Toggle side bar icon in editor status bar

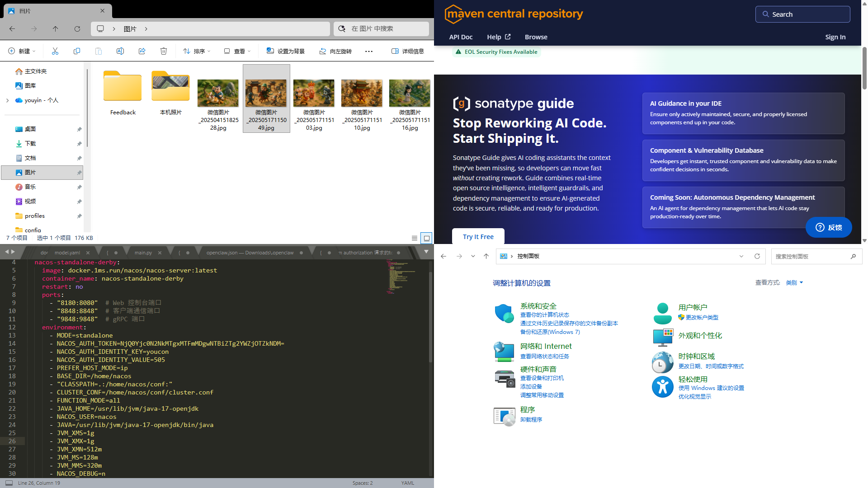[9, 483]
